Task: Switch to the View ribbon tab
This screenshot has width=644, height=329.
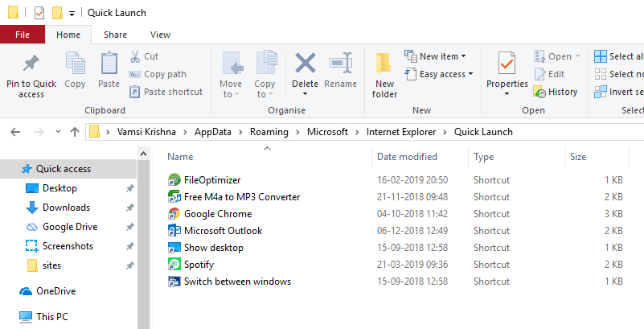Action: point(160,35)
